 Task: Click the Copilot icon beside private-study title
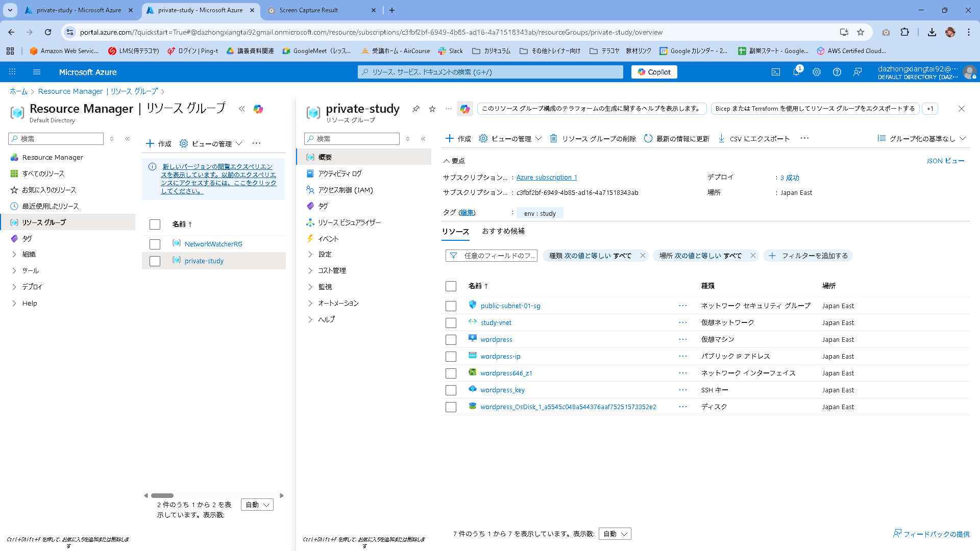coord(464,109)
